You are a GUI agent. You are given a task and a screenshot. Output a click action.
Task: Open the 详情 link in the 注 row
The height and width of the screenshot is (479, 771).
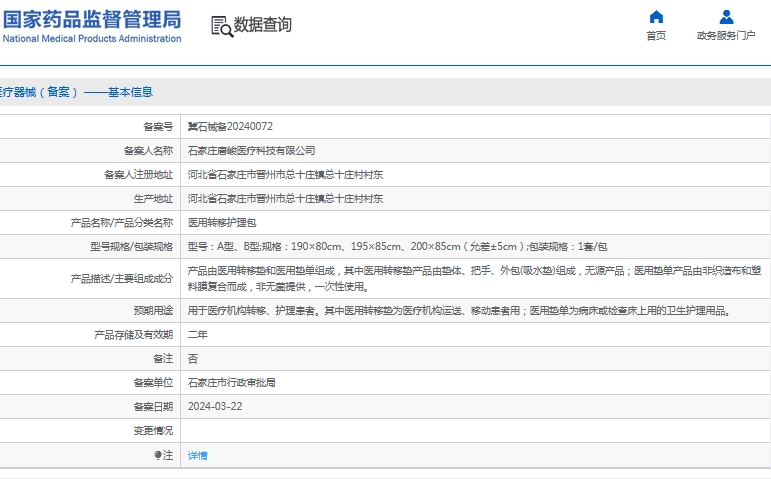click(x=198, y=455)
